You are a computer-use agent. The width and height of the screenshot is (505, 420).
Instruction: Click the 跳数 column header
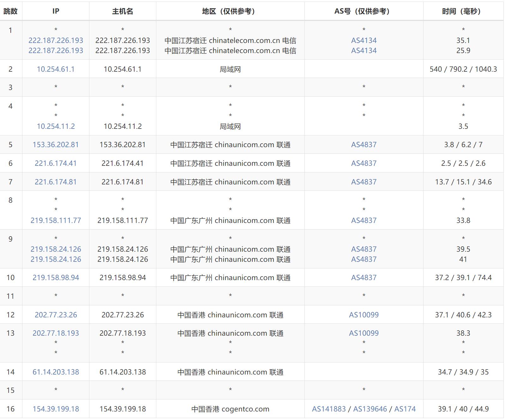click(10, 11)
